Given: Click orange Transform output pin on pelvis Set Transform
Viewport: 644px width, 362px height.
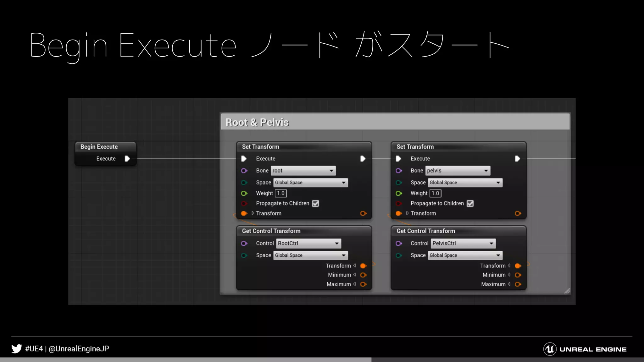Looking at the screenshot, I should tap(518, 213).
